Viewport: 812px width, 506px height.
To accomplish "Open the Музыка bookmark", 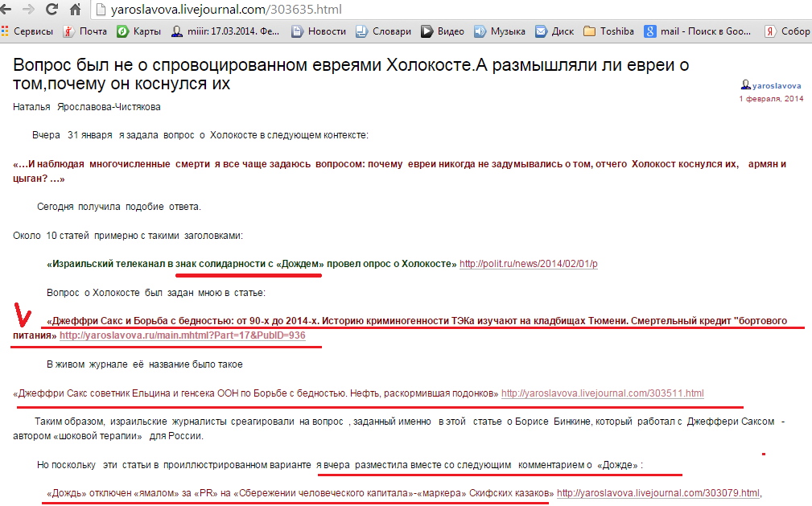I will (500, 31).
